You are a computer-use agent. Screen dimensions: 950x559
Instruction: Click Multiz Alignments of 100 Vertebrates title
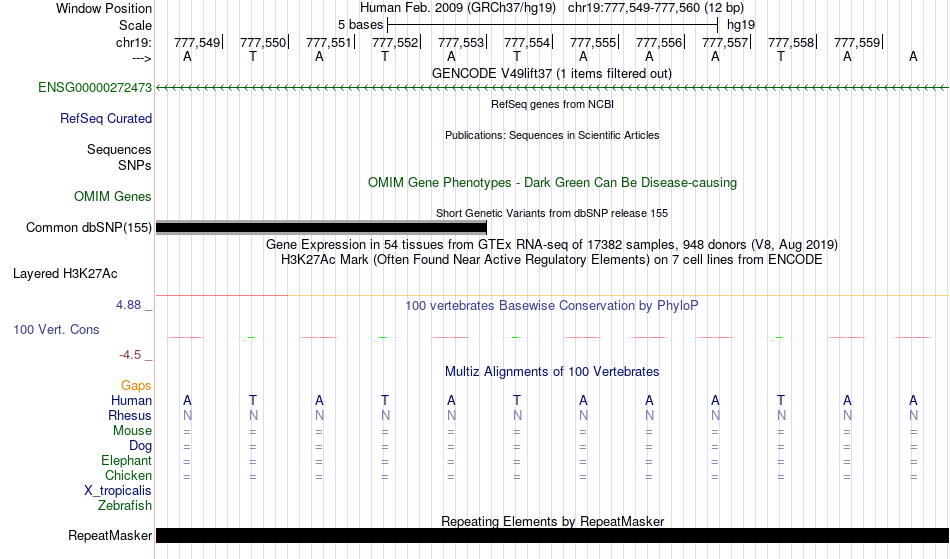click(552, 371)
